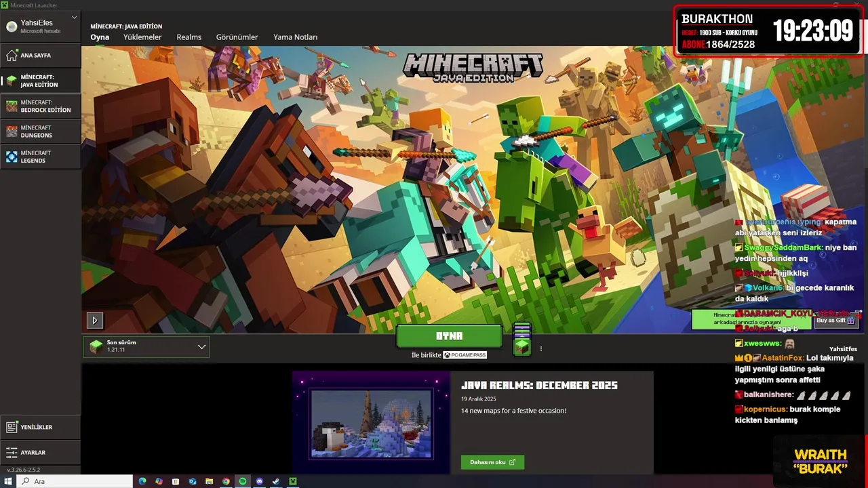Open the three-dot options next to Oyna
The height and width of the screenshot is (488, 868).
point(540,349)
